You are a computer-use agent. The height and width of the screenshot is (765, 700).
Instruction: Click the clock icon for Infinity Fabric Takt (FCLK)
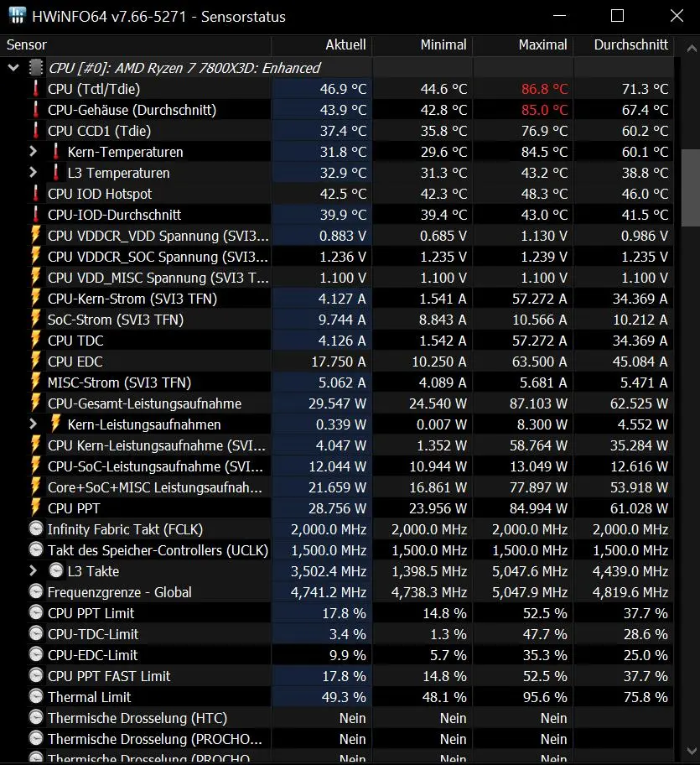(36, 528)
